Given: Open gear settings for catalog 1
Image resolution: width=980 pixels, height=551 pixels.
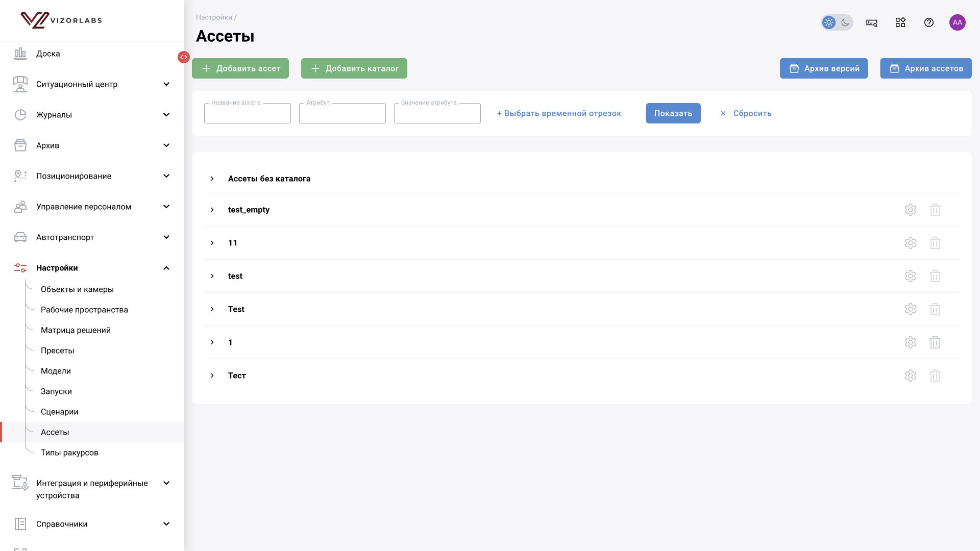Looking at the screenshot, I should [910, 342].
